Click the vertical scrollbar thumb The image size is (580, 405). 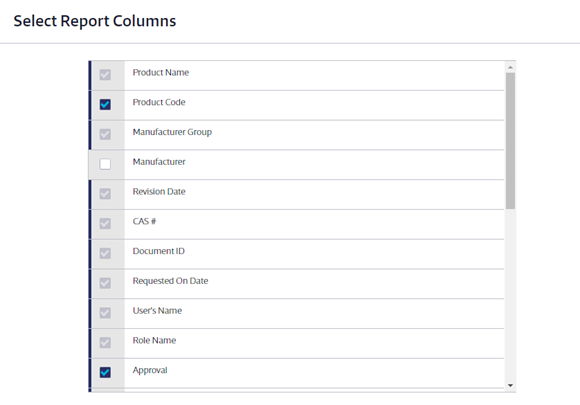(510, 141)
